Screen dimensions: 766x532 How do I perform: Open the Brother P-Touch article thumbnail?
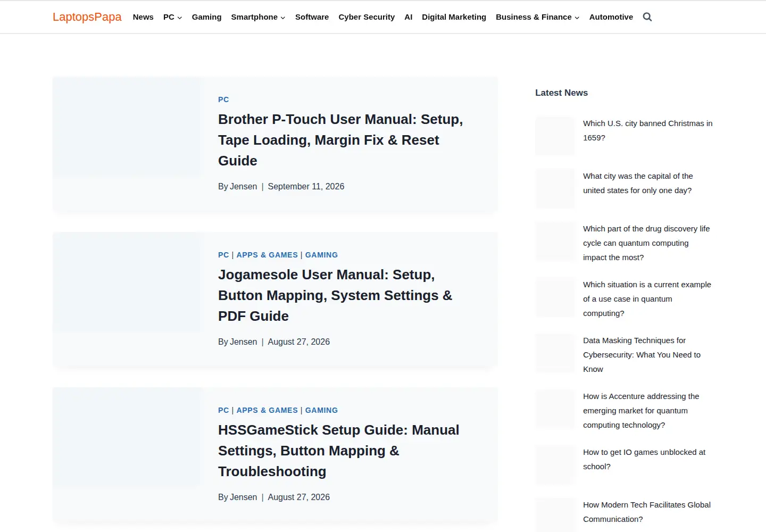coord(128,127)
